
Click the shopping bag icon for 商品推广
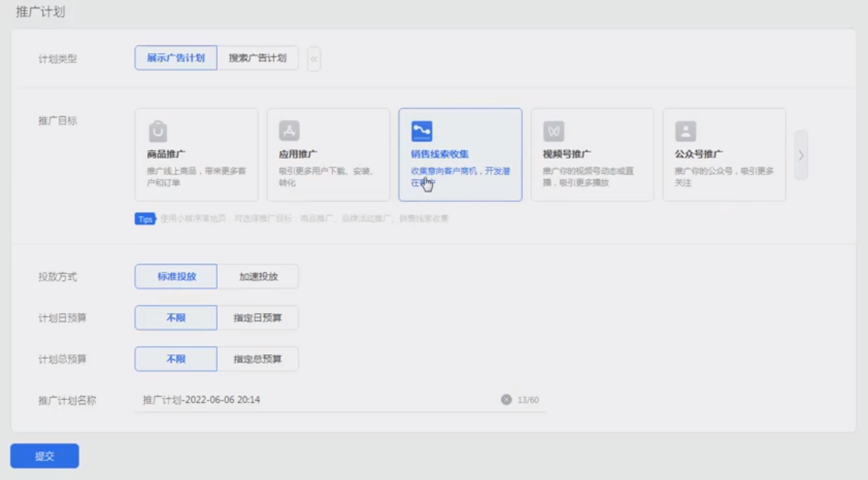click(158, 131)
